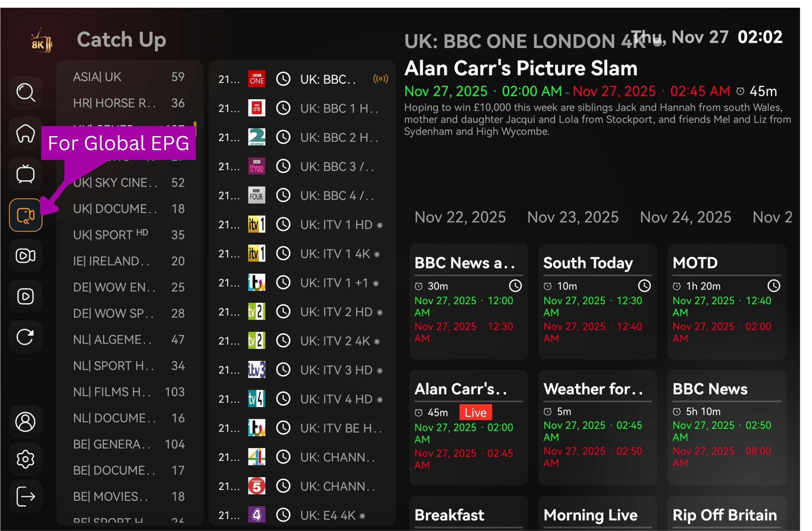Open the Live TV icon in the sidebar
The width and height of the screenshot is (812, 531).
click(x=25, y=174)
